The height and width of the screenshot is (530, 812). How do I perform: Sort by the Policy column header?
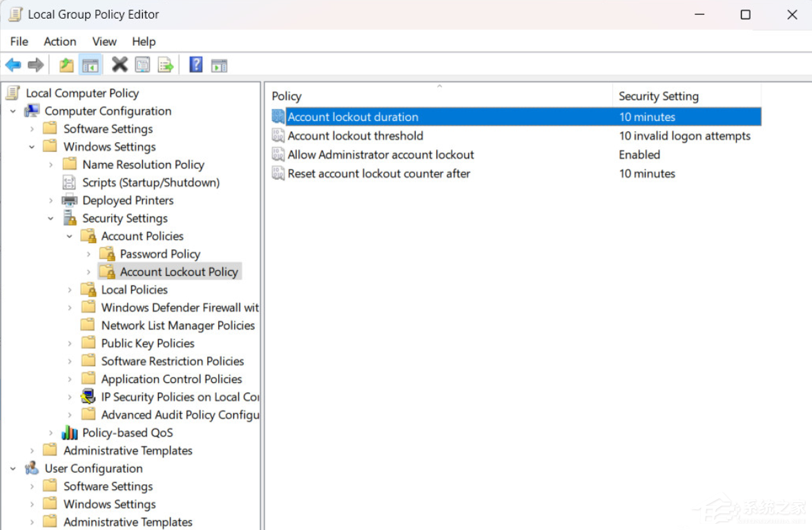[287, 96]
